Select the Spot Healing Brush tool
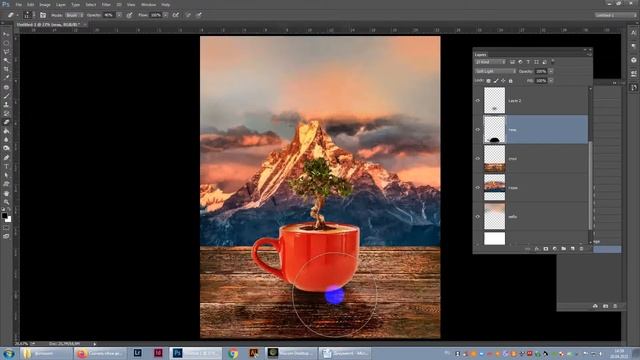This screenshot has height=360, width=640. (6, 87)
